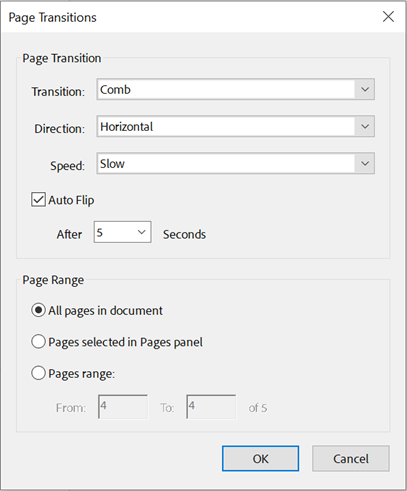Image resolution: width=407 pixels, height=491 pixels.
Task: Select All pages in document radio button
Action: coord(38,310)
